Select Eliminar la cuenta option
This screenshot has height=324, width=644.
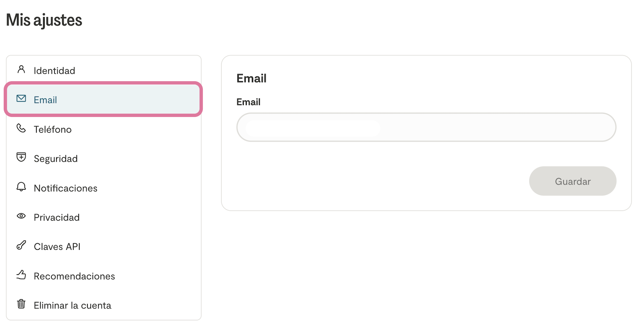[73, 306]
